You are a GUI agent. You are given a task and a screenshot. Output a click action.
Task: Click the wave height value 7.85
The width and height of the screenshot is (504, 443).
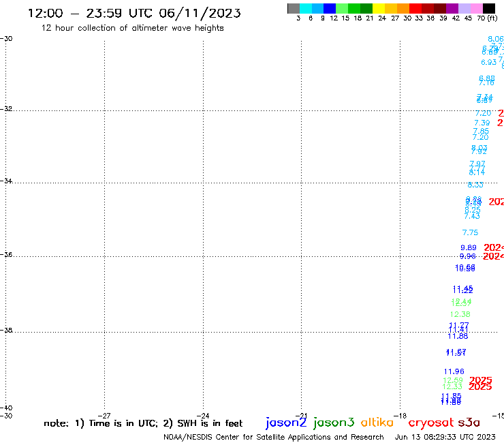click(481, 131)
